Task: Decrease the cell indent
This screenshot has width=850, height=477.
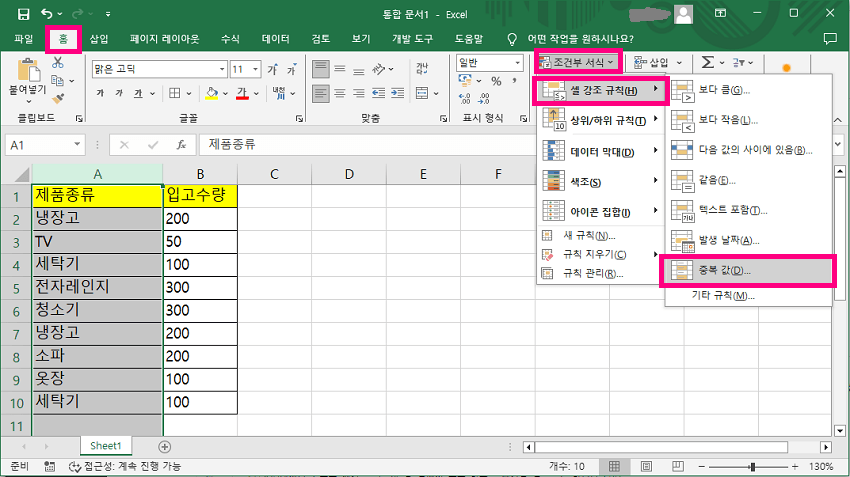Action: pyautogui.click(x=378, y=93)
